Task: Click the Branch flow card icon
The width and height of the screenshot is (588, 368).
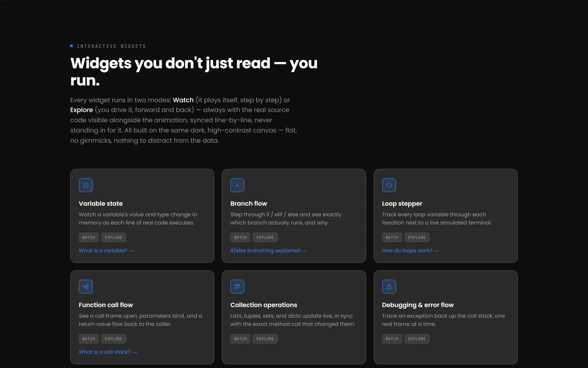Action: pos(237,185)
